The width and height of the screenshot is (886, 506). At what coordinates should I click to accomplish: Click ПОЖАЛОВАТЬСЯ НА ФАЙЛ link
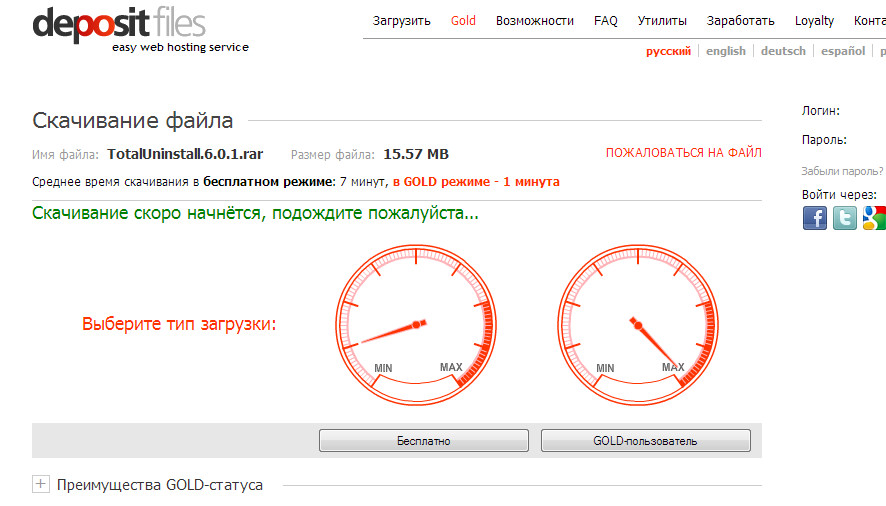[684, 153]
